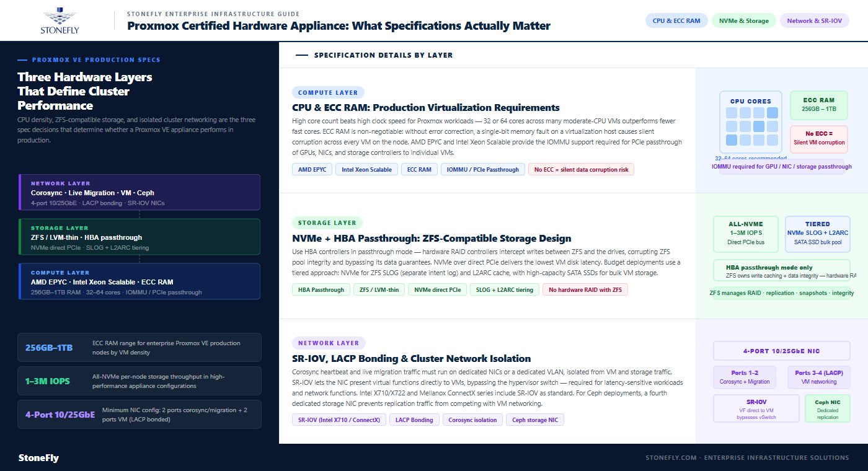
Task: Click the CPU & ECC RAM section heading
Action: 426,108
